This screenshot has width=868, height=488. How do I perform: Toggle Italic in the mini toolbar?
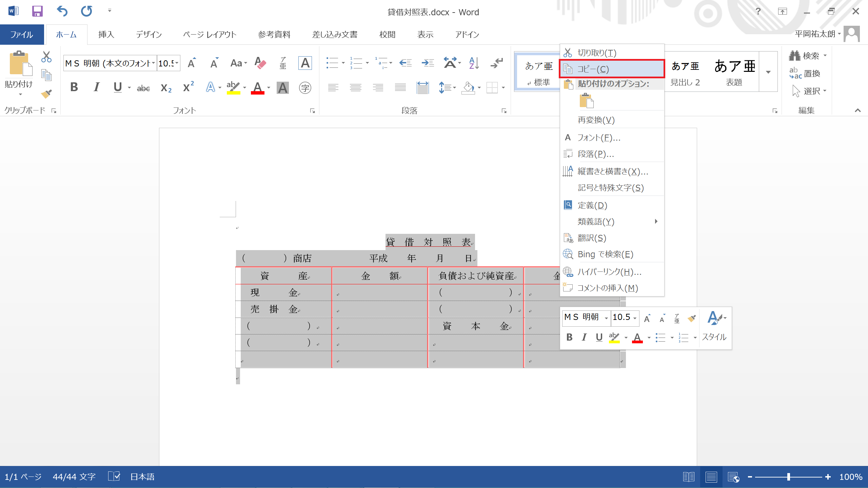click(584, 337)
